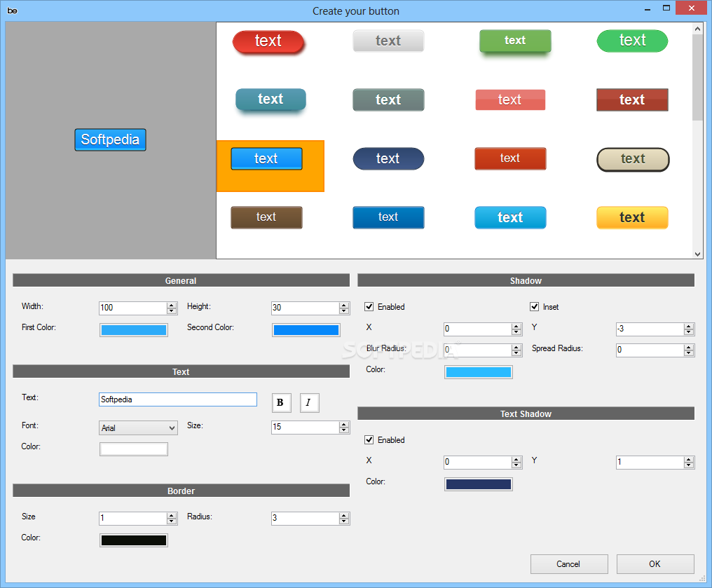Decrease Shadow Y with down arrow
This screenshot has width=712, height=588.
point(689,332)
